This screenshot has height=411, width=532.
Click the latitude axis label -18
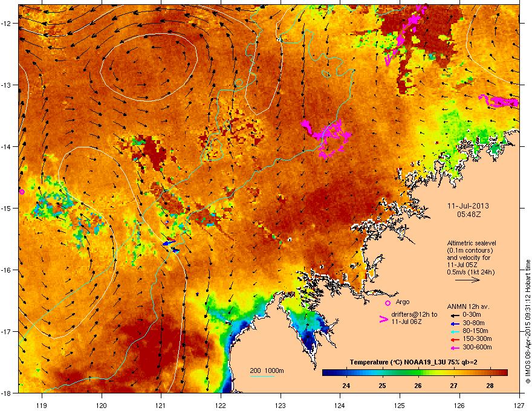(x=6, y=393)
